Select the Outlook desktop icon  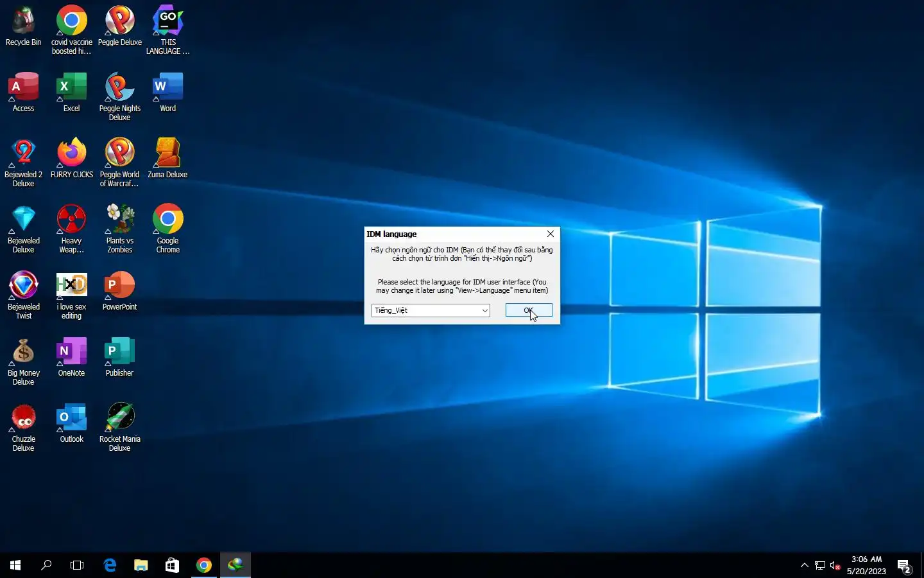[x=72, y=423]
